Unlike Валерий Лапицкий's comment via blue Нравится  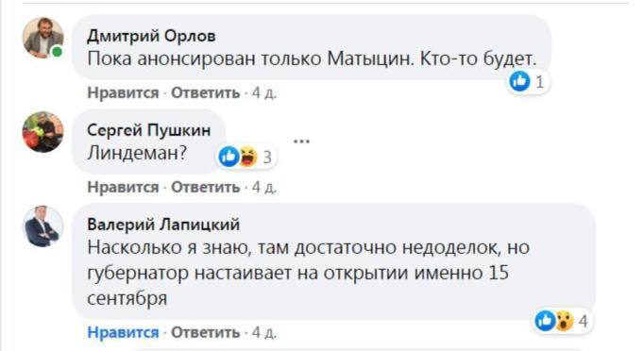[x=123, y=332]
